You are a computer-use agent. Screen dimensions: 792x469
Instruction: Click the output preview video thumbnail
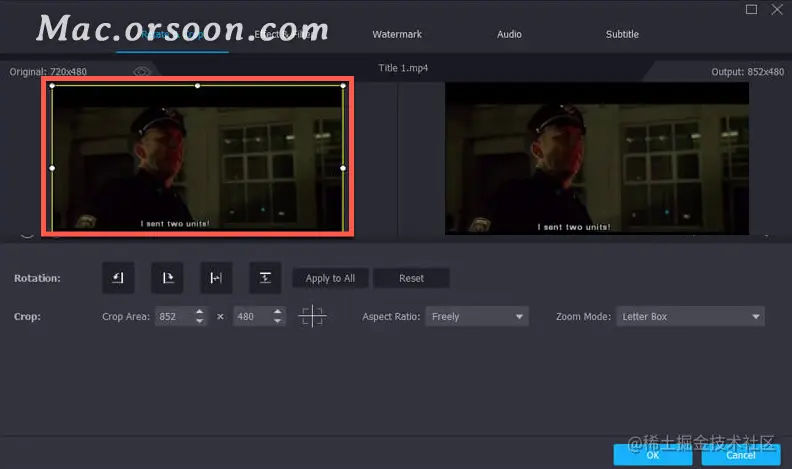pyautogui.click(x=597, y=159)
